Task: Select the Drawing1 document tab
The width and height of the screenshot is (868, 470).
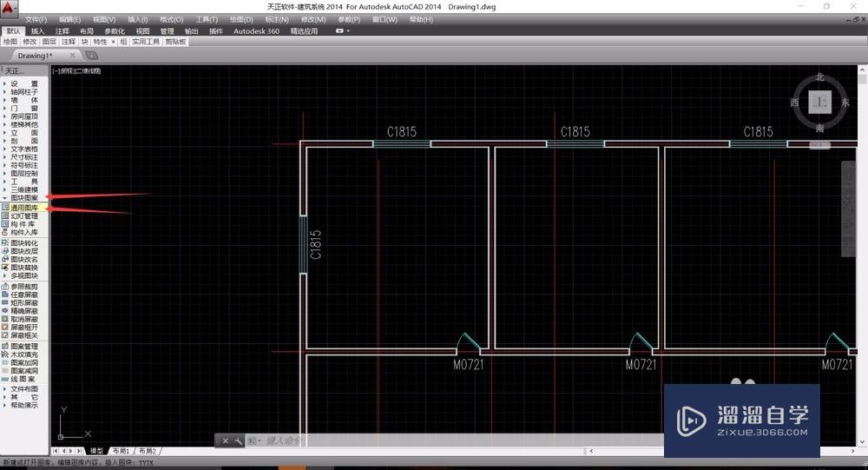Action: tap(35, 56)
